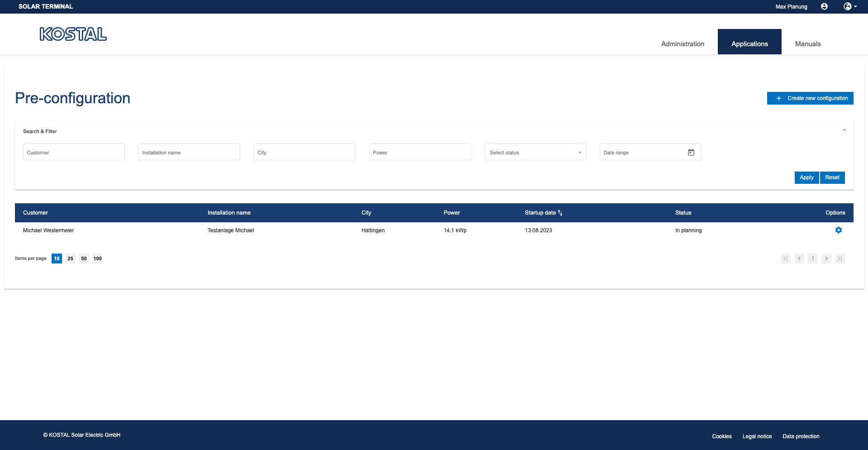Collapse the Search & Filter panel
Screen dimensions: 868x450
pos(844,130)
